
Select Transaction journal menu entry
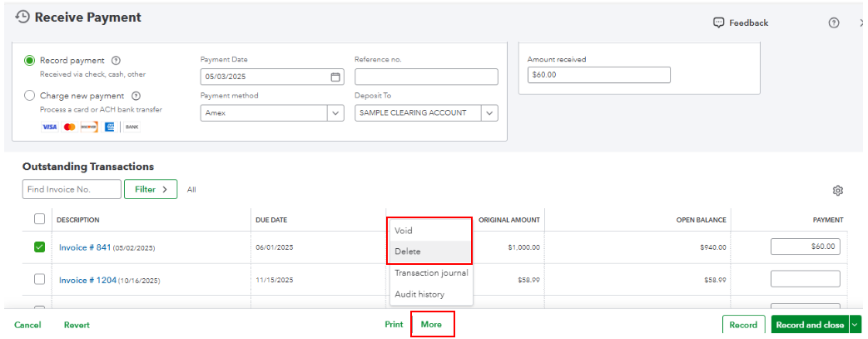click(x=431, y=273)
